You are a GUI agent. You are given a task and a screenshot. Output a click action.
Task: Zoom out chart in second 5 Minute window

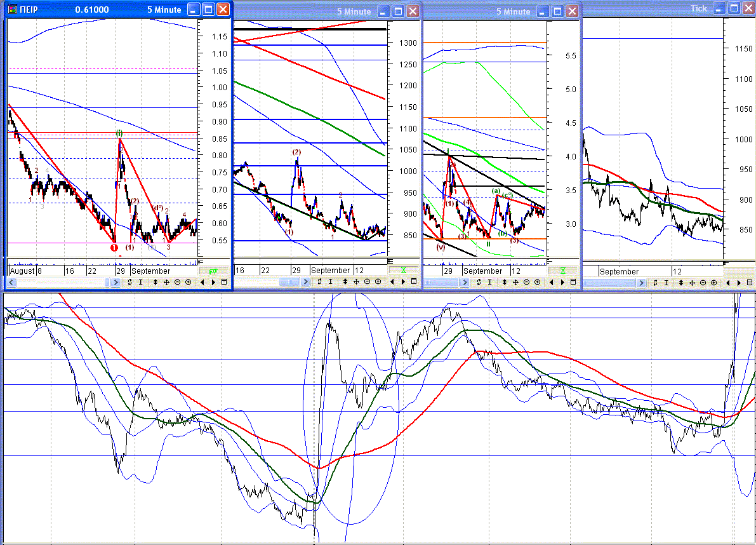[368, 281]
